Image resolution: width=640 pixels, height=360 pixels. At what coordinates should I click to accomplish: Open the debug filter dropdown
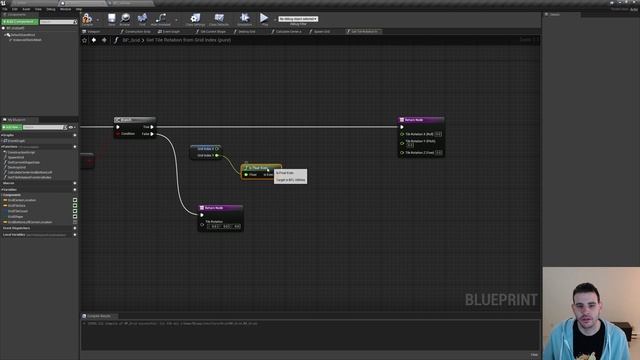(298, 19)
